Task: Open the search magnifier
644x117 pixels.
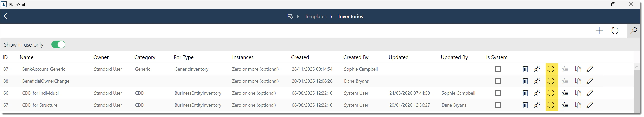Action: click(x=634, y=31)
